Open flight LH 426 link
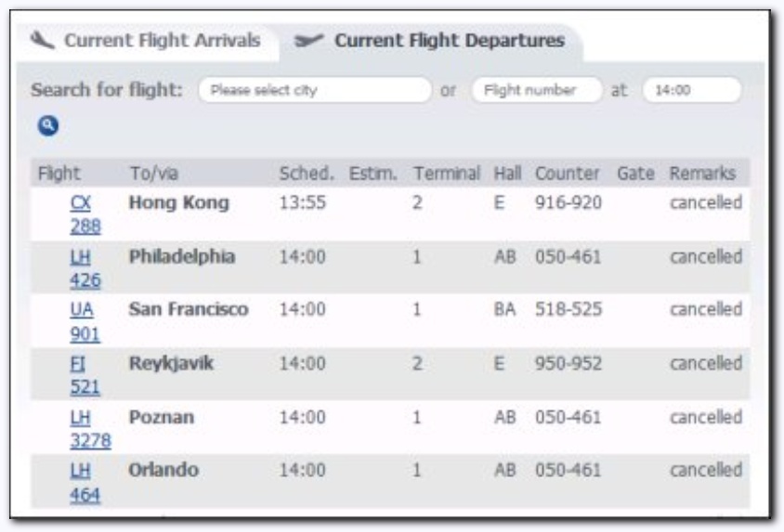This screenshot has width=784, height=532. coord(85,268)
